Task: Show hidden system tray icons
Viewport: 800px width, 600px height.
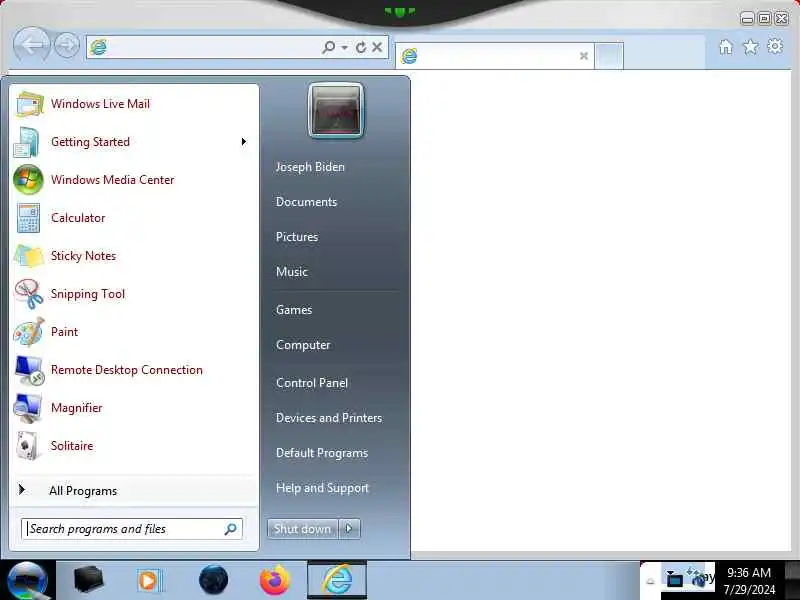Action: 651,581
